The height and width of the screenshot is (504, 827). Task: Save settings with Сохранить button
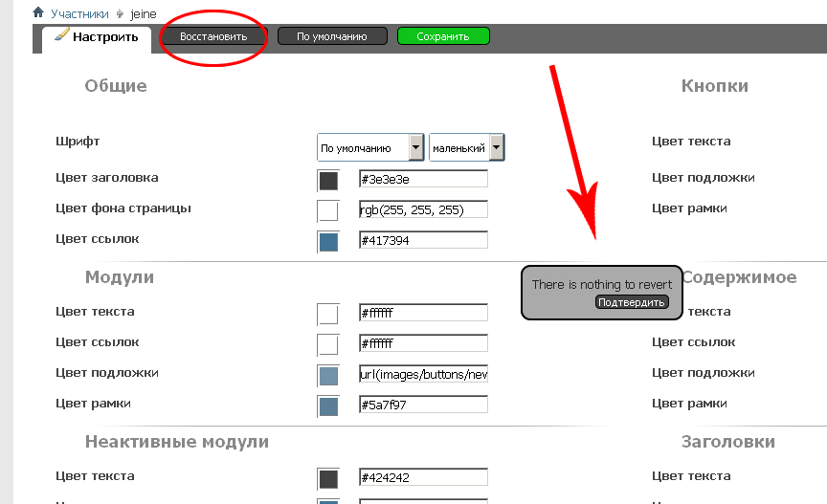[443, 36]
